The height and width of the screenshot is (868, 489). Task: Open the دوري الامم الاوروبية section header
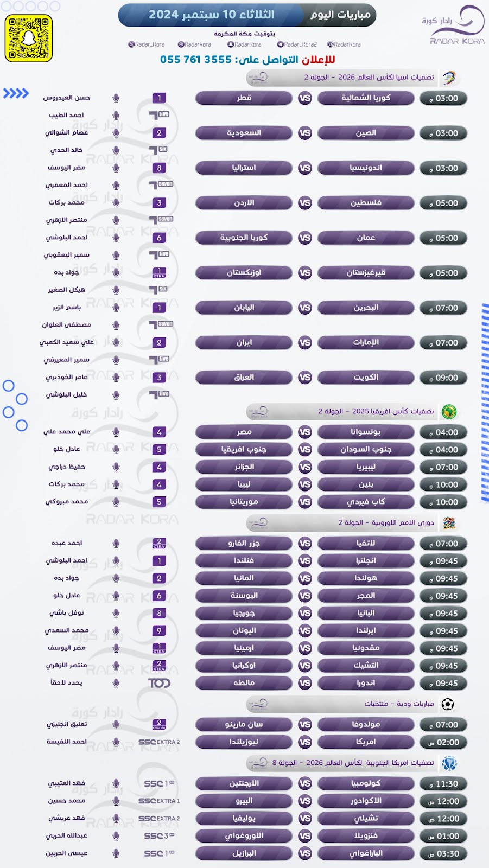point(353,523)
